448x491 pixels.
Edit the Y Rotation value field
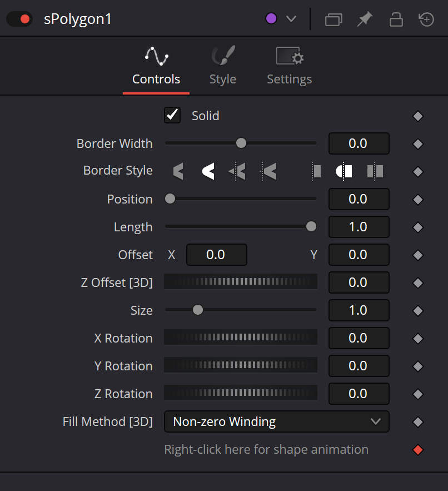tap(359, 366)
